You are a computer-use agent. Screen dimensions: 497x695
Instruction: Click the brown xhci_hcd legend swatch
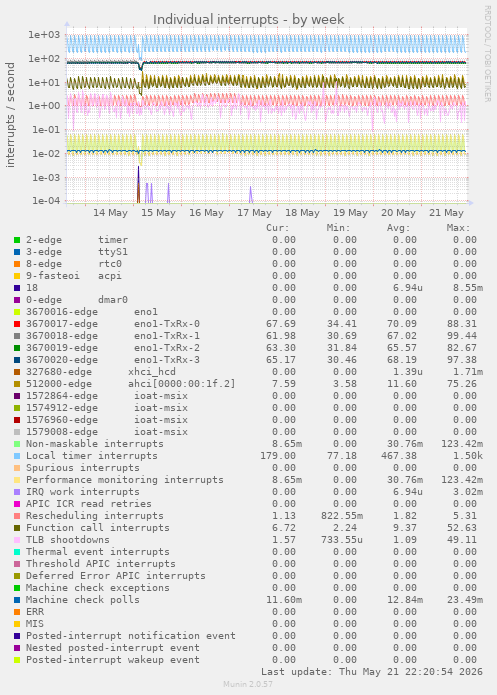tap(17, 372)
